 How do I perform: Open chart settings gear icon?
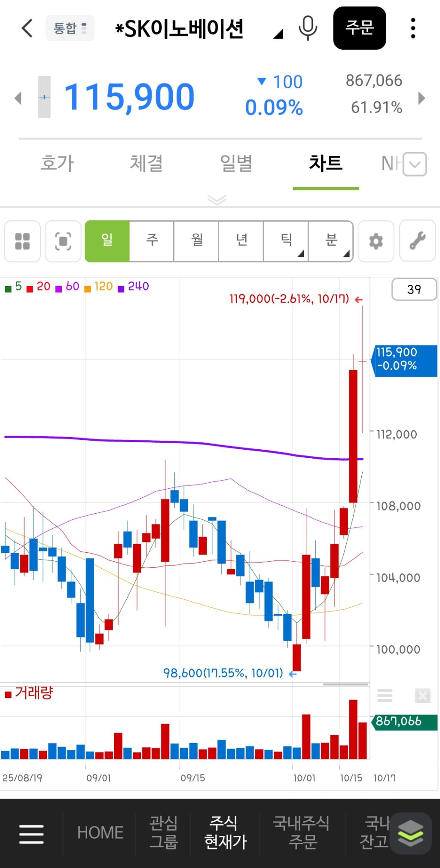pyautogui.click(x=376, y=241)
